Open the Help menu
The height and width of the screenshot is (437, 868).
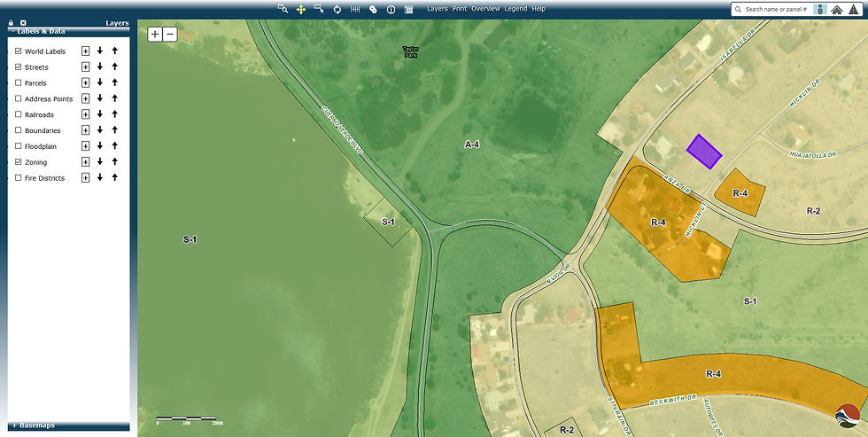tap(539, 9)
